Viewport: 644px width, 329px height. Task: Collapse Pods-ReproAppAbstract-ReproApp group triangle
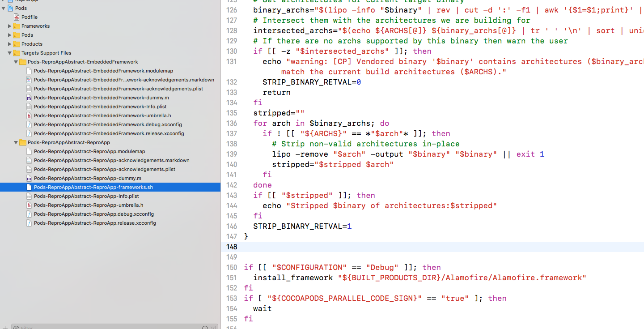click(x=16, y=142)
